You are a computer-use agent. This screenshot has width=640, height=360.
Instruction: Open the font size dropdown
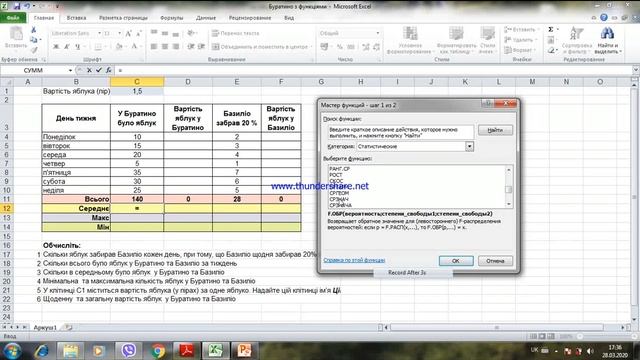120,33
